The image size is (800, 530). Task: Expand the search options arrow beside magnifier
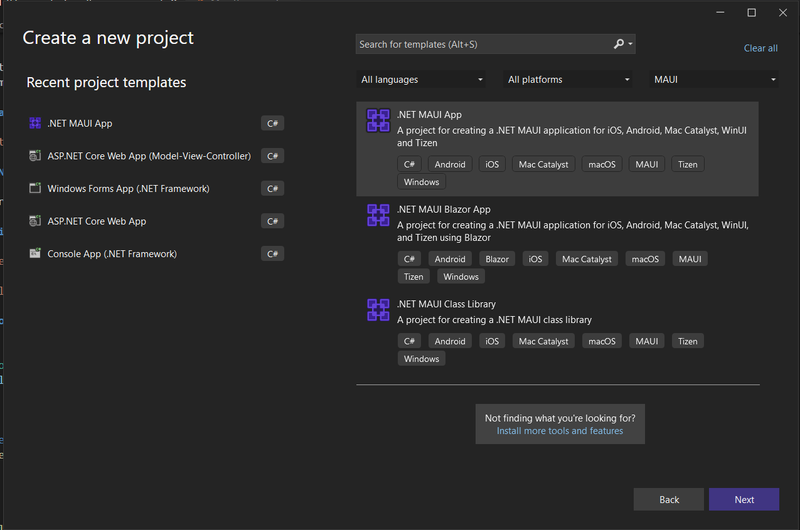click(x=631, y=44)
